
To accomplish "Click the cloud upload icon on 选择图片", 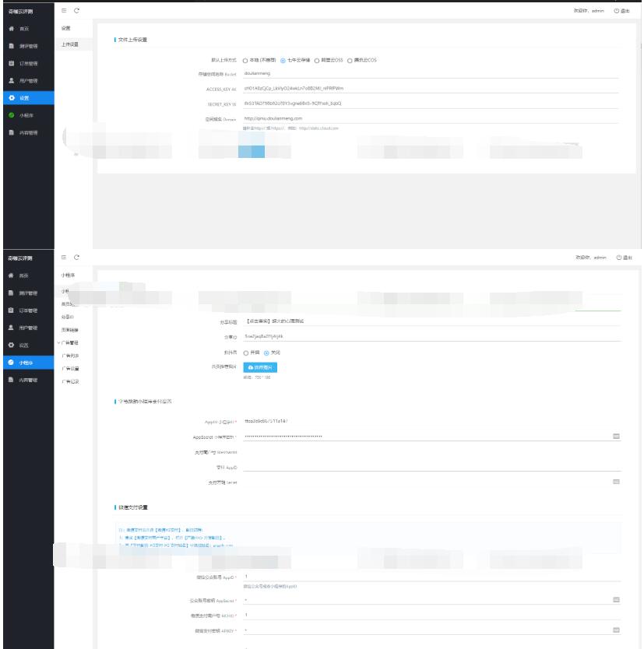I will click(251, 367).
